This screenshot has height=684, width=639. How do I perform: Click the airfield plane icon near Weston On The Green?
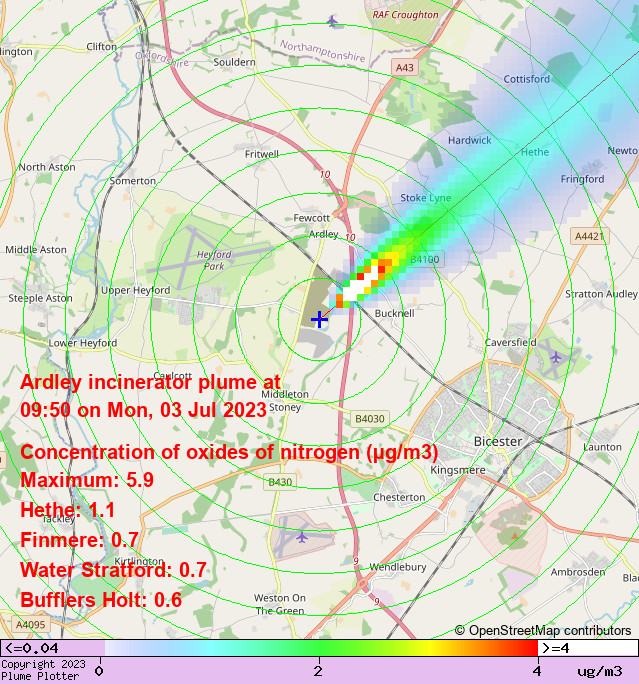tap(302, 537)
